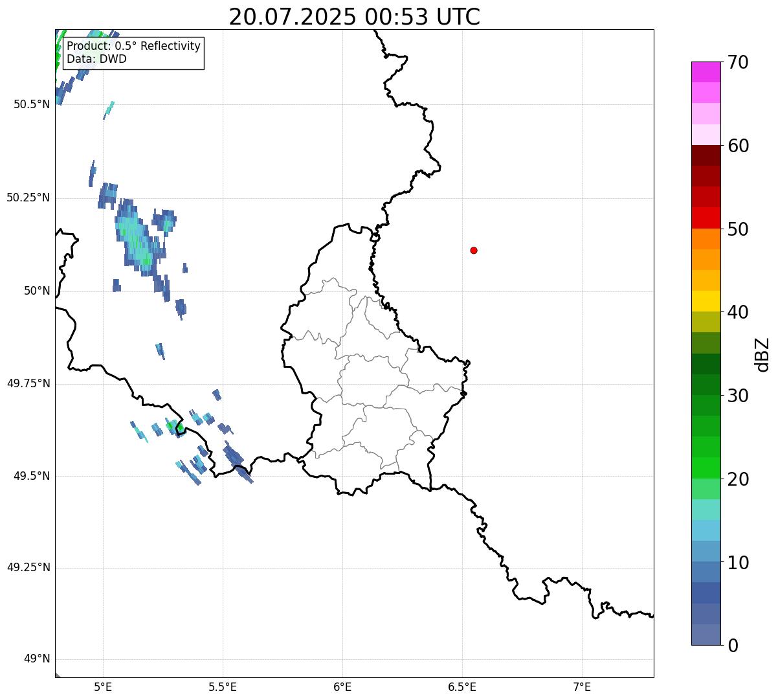Click the colorbar tick label 60
This screenshot has width=778, height=700.
click(x=738, y=146)
